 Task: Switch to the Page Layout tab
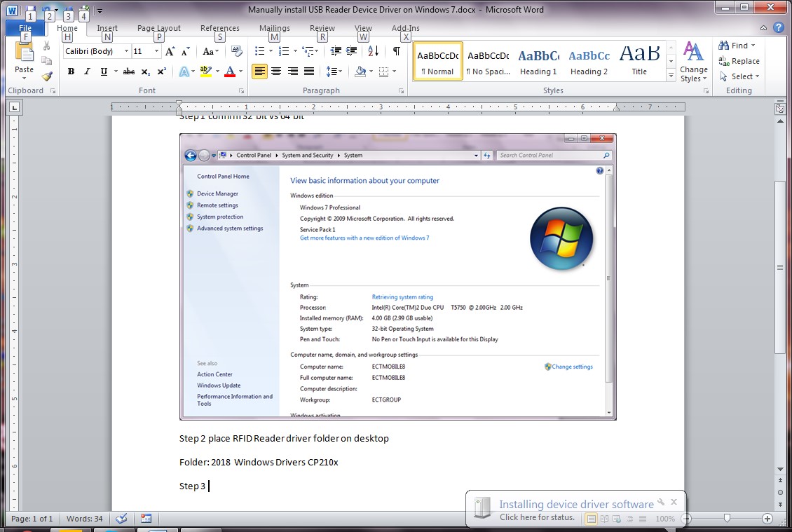coord(158,29)
